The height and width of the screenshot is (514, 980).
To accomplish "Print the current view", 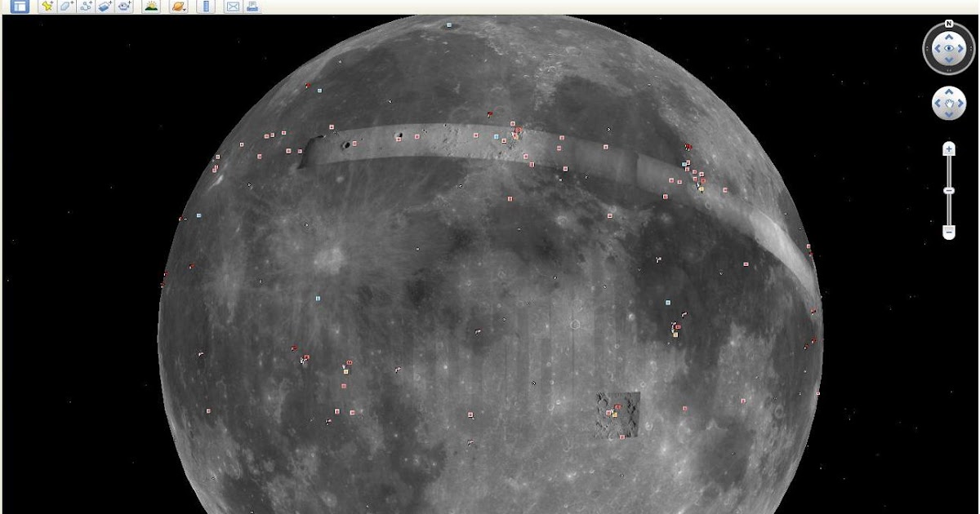I will (253, 7).
